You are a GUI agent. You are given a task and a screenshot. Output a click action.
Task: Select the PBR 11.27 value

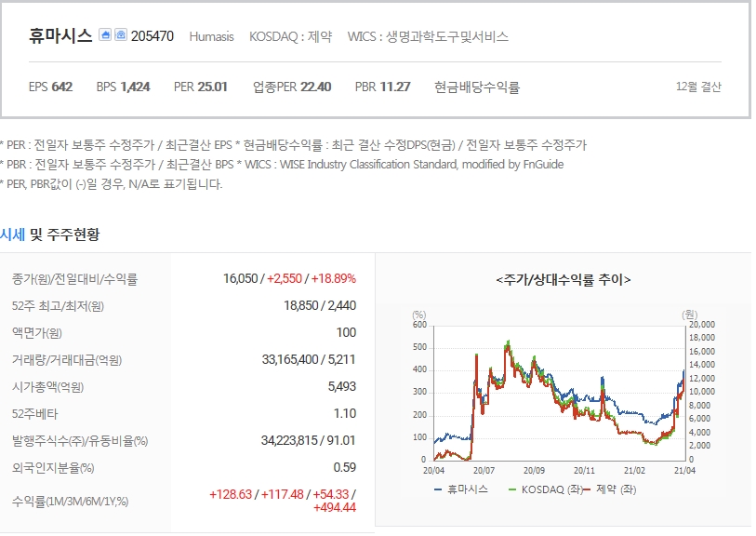383,87
